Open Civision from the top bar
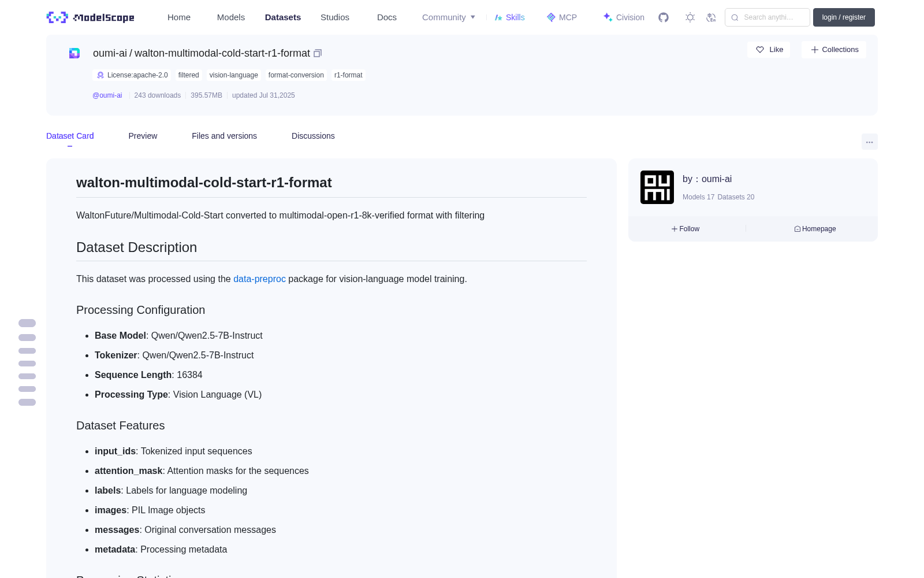Image resolution: width=924 pixels, height=578 pixels. tap(624, 17)
